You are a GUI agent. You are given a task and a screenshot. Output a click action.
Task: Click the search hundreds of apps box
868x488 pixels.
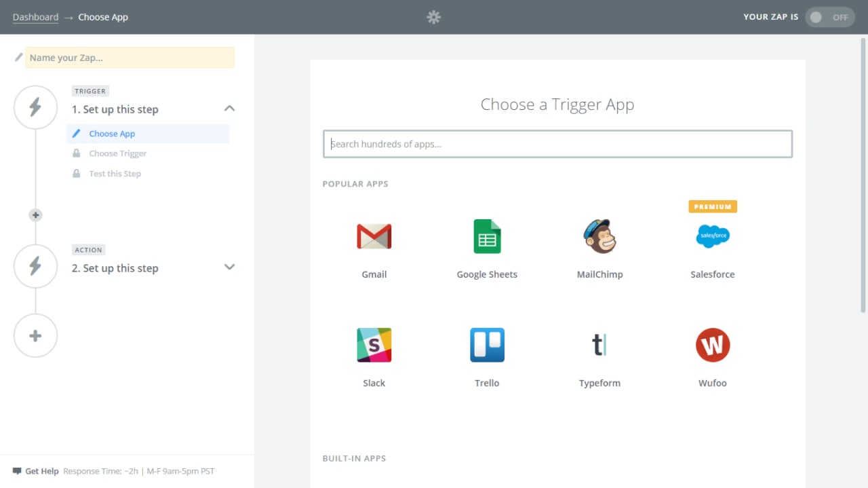(x=557, y=144)
